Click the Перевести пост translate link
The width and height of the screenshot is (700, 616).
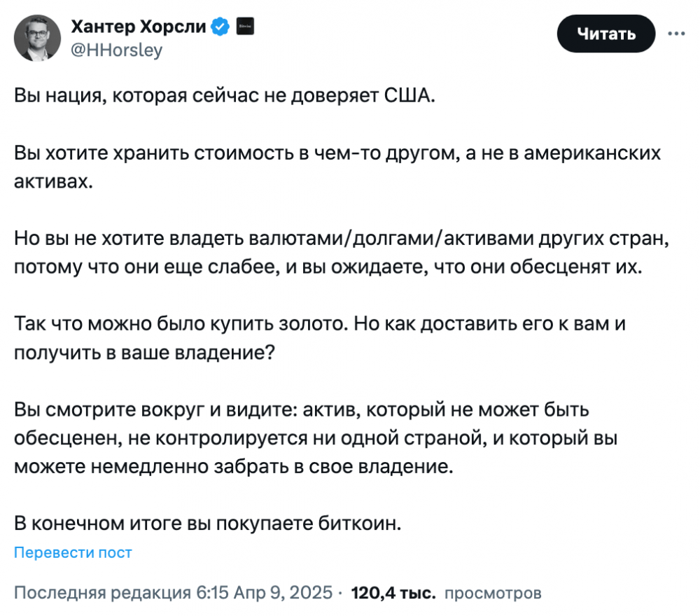[73, 553]
